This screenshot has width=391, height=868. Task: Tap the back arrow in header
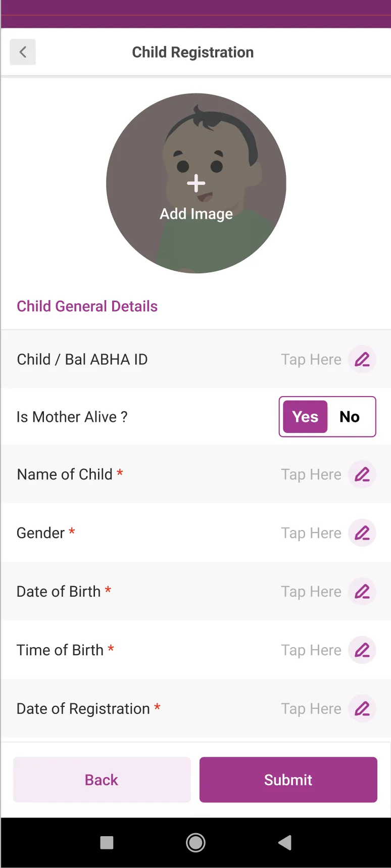(x=23, y=52)
